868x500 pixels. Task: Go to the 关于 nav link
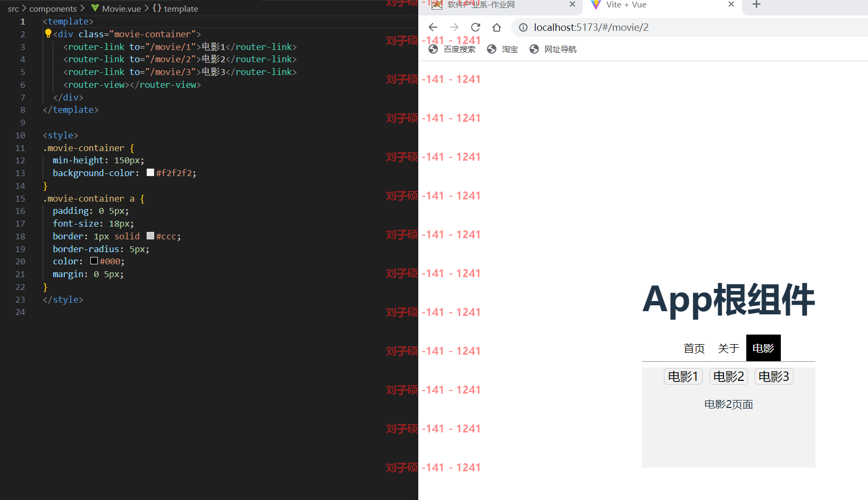pos(728,348)
